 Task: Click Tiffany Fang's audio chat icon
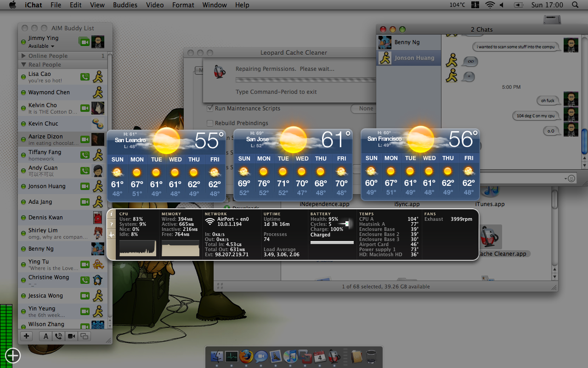coord(85,155)
